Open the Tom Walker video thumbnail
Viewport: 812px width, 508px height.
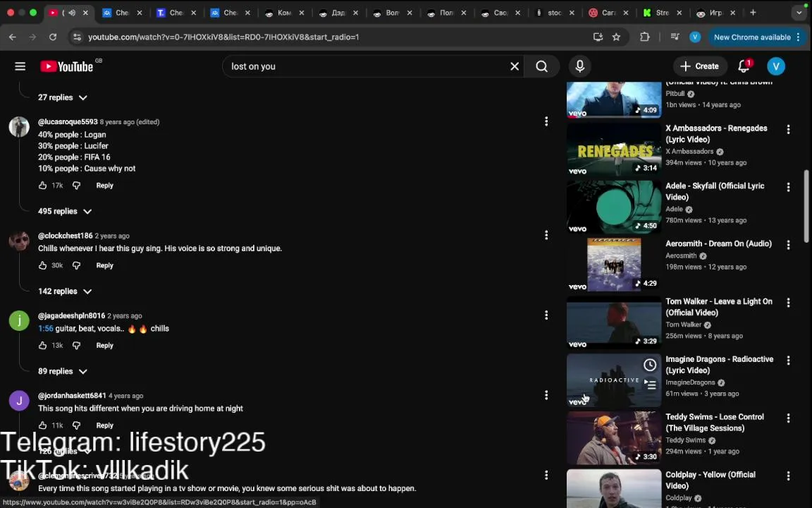(614, 323)
